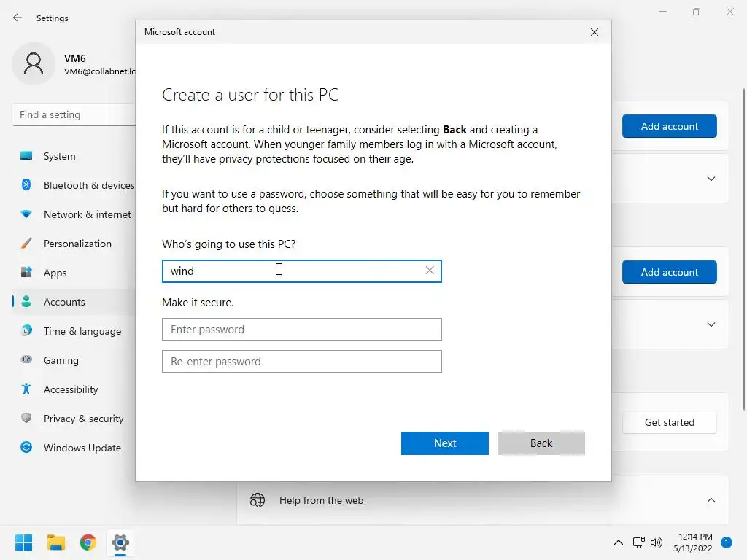Open the volume speaker tray icon
The height and width of the screenshot is (560, 747).
[x=657, y=542]
